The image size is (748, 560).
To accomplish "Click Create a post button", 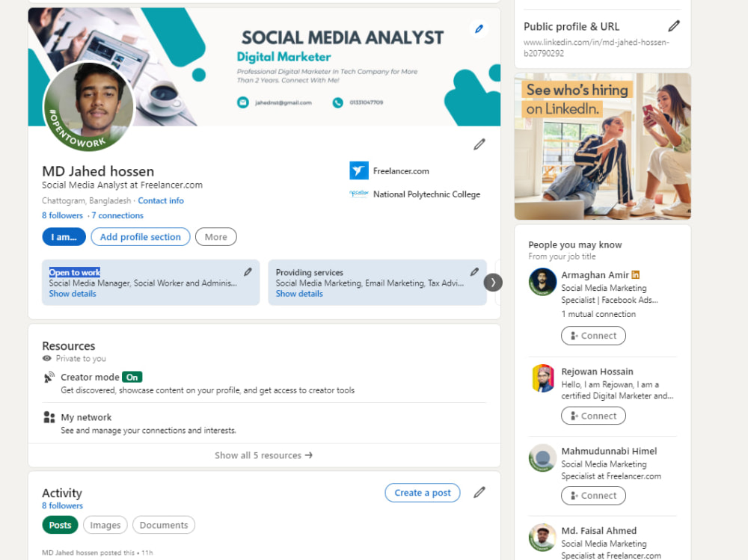I will click(422, 493).
